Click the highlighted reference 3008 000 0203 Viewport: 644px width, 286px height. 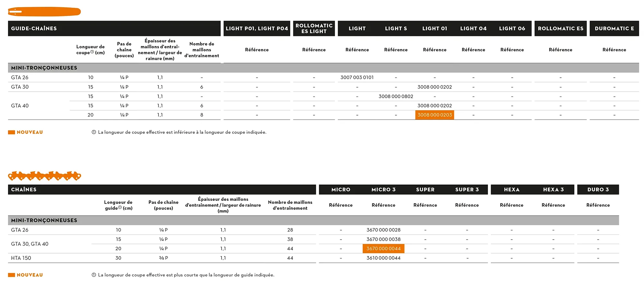click(435, 115)
